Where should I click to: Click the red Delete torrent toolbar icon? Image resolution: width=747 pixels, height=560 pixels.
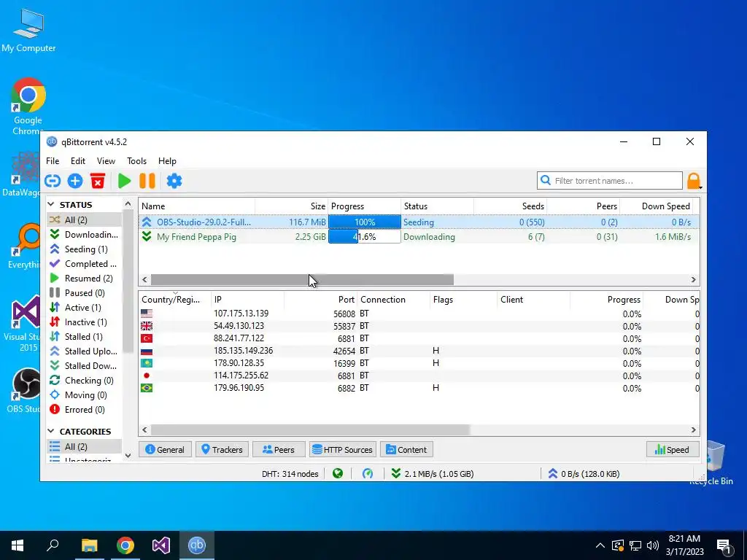point(98,181)
